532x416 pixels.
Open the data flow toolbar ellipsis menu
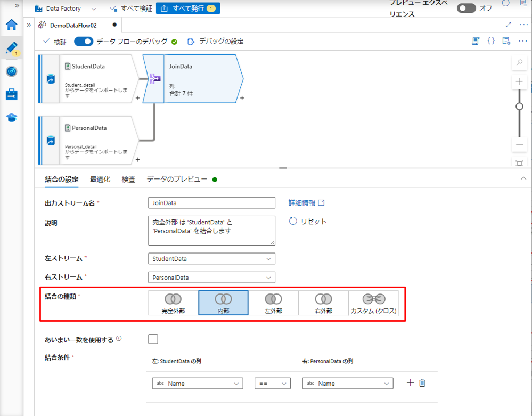523,41
